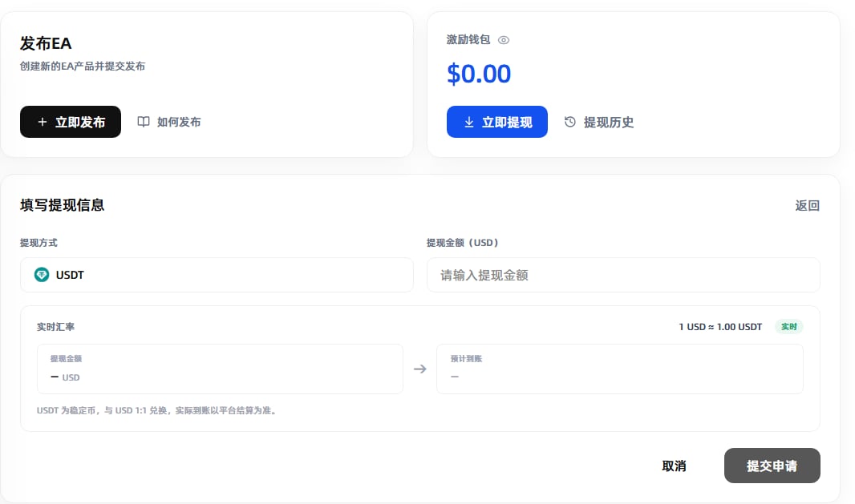Focus the 请输入提现金额 amount field
The image size is (855, 504).
point(623,275)
